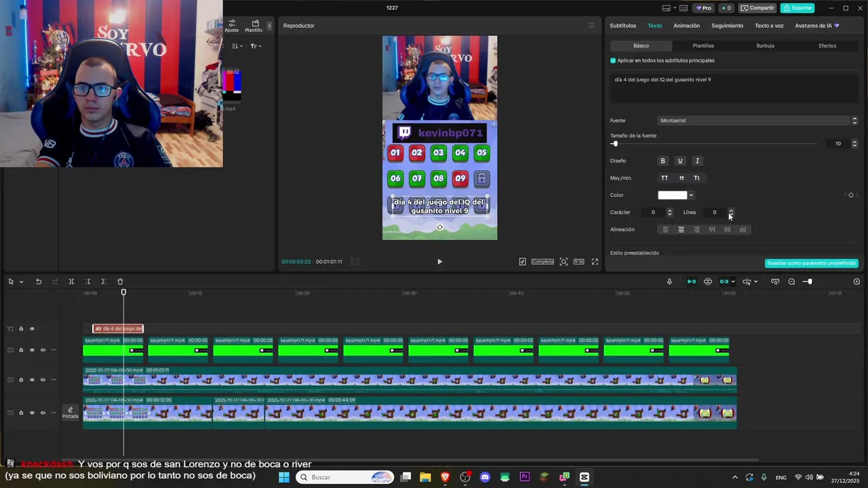Click Guardar como parámetro predefinido
The image size is (868, 488).
(812, 263)
